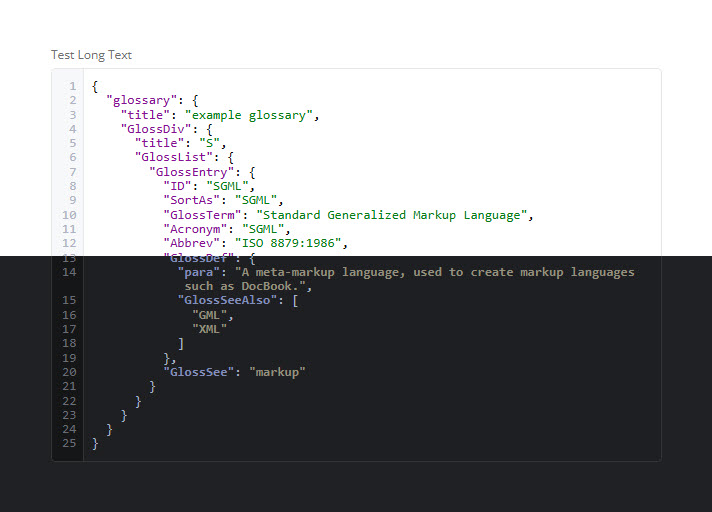712x512 pixels.
Task: Click the "GlossSeeAlso" key
Action: tap(227, 300)
